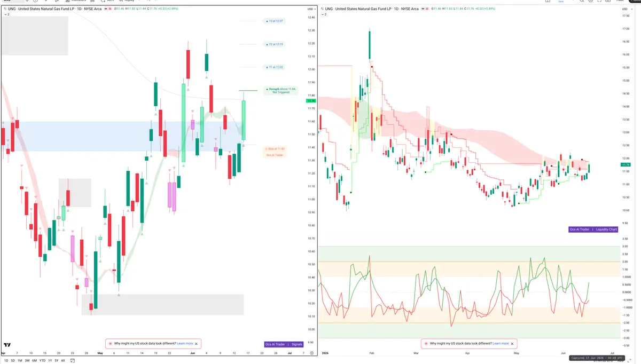This screenshot has height=364, width=641.
Task: Select the All time range
Action: (62, 361)
